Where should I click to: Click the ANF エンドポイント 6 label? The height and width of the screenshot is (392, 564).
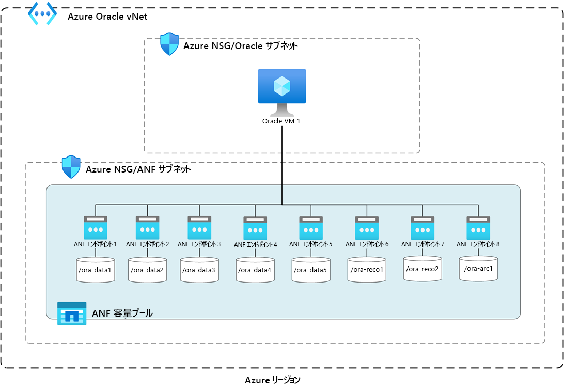coord(367,244)
